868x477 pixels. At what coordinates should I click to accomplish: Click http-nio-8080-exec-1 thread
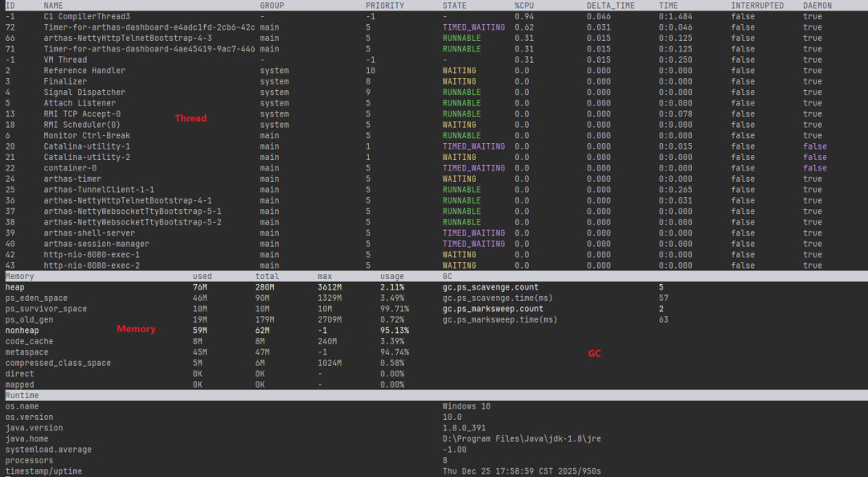click(x=92, y=255)
